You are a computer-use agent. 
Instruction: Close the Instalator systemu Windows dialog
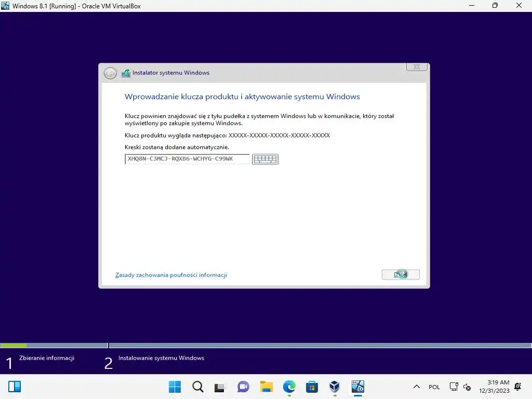417,67
